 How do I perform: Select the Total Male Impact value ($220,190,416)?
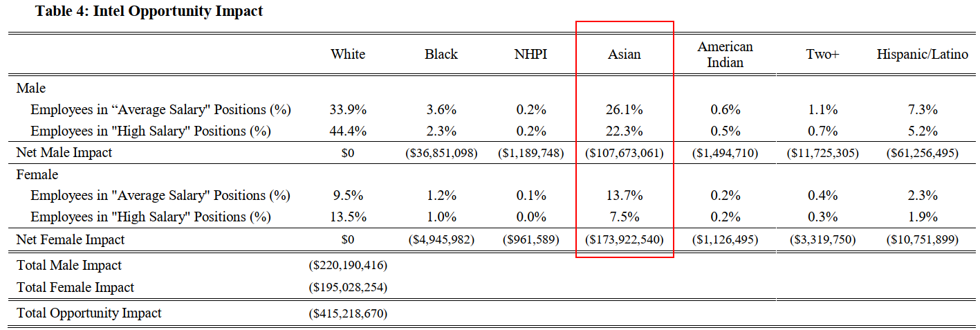tap(348, 266)
